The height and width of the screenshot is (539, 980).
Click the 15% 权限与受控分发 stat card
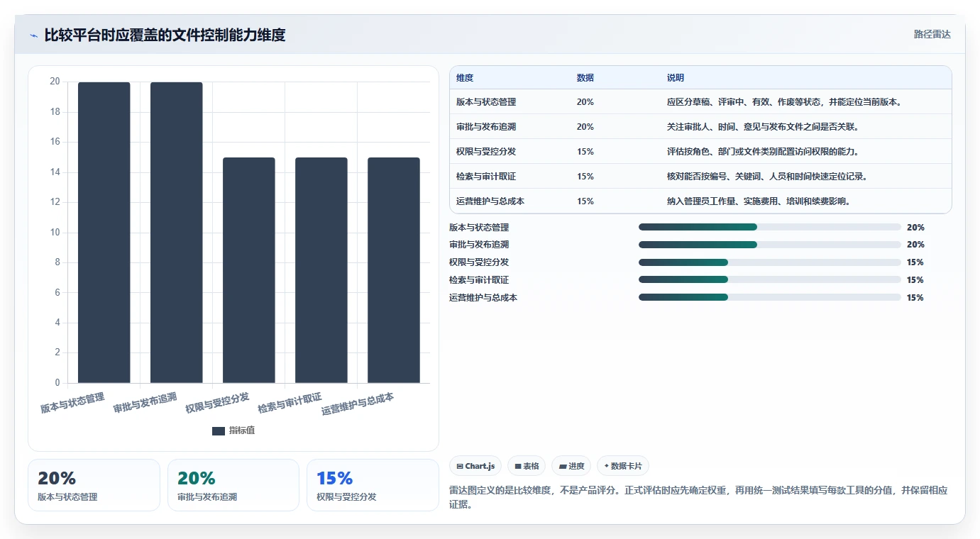[373, 485]
